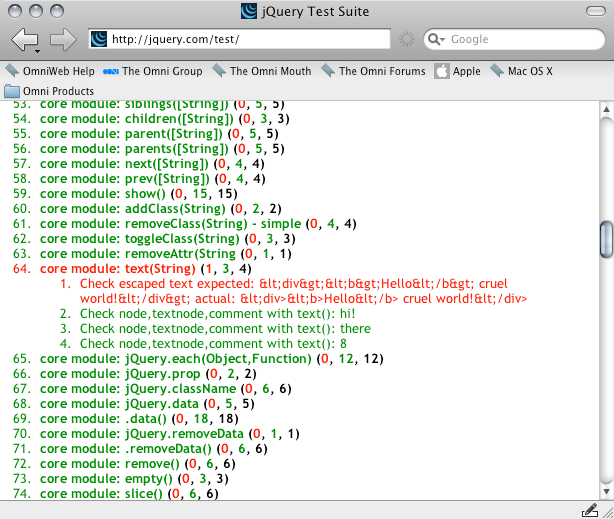Click the Back navigation arrow
The width and height of the screenshot is (614, 519).
(x=24, y=40)
